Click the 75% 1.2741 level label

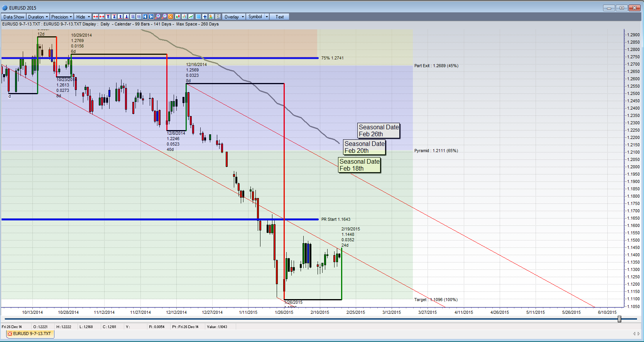(x=332, y=58)
